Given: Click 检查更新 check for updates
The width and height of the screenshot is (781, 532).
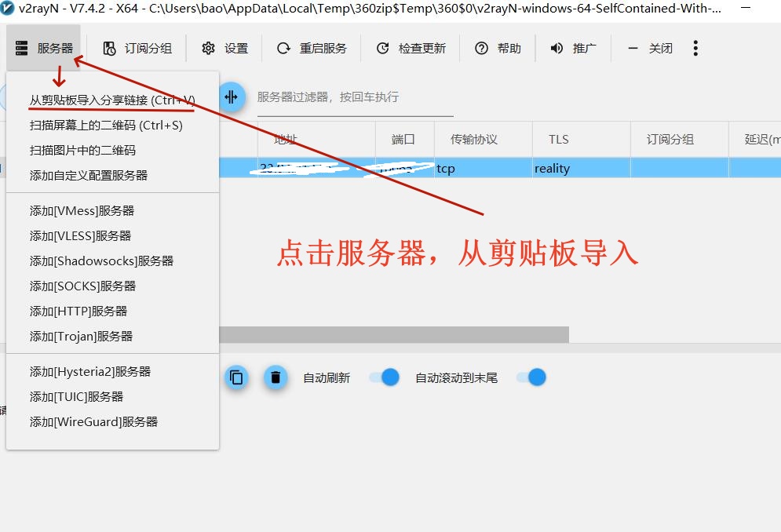Looking at the screenshot, I should click(411, 49).
